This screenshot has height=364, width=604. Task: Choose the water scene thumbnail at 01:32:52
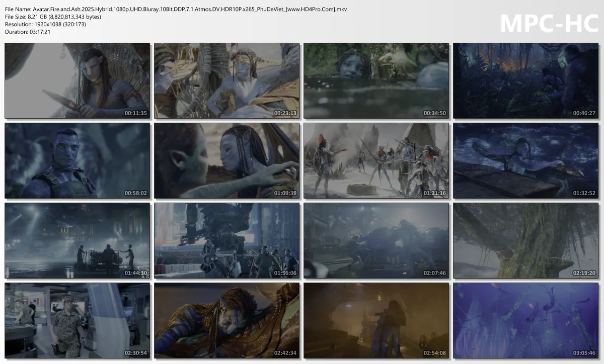(525, 160)
